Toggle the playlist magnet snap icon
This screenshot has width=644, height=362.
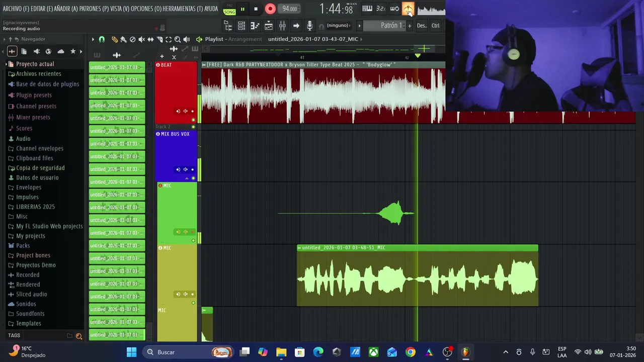(102, 39)
